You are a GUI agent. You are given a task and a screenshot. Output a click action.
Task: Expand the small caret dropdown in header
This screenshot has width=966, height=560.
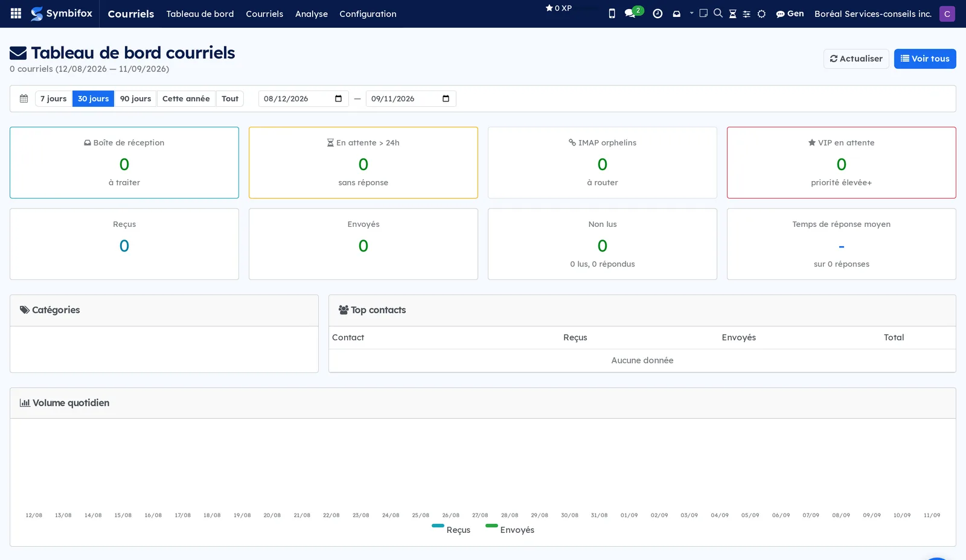coord(691,13)
